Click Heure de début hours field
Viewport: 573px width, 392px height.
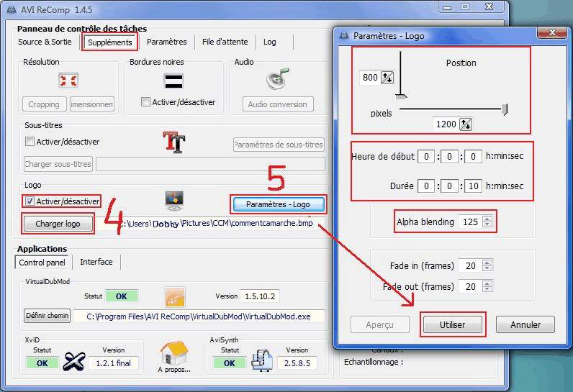coord(426,157)
